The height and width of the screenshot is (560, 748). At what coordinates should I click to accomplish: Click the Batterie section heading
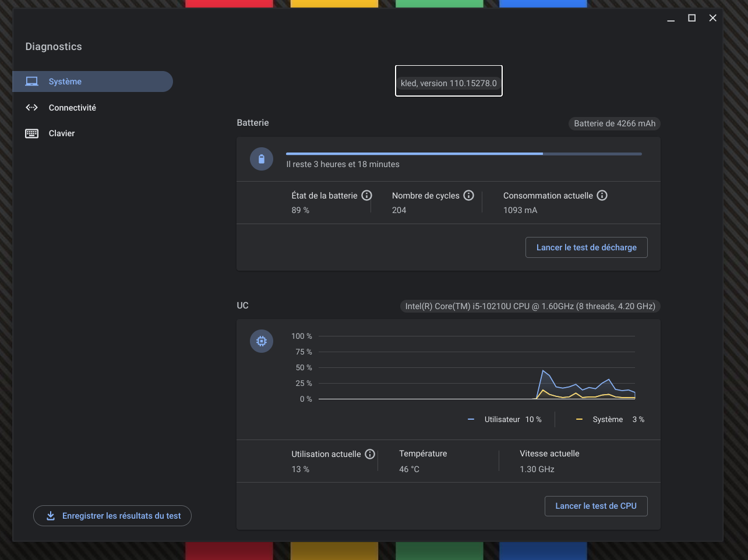point(253,123)
